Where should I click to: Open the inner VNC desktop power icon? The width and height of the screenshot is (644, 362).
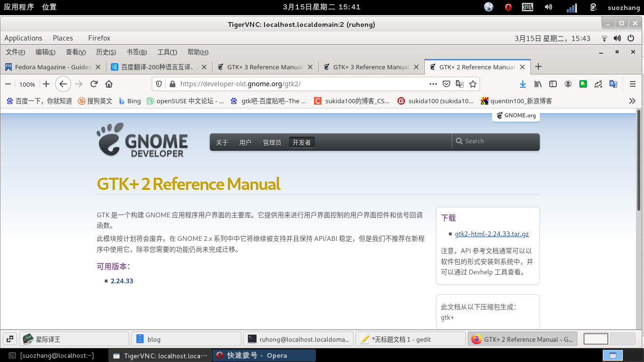(631, 38)
